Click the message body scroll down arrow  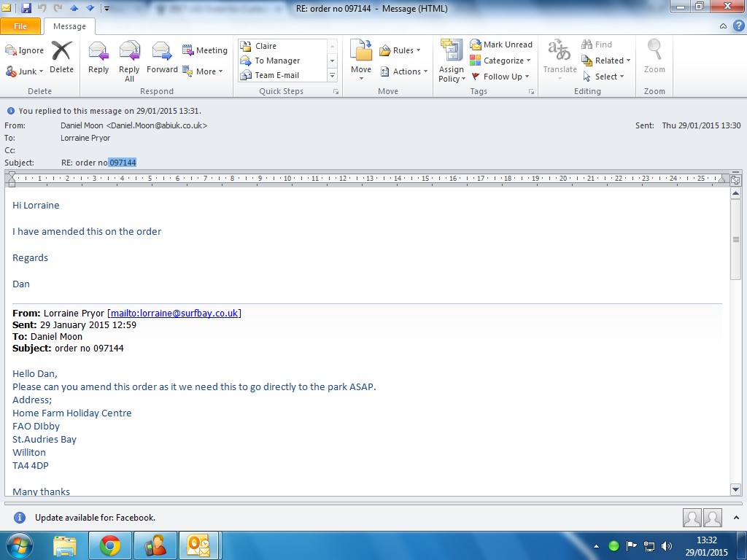click(735, 489)
